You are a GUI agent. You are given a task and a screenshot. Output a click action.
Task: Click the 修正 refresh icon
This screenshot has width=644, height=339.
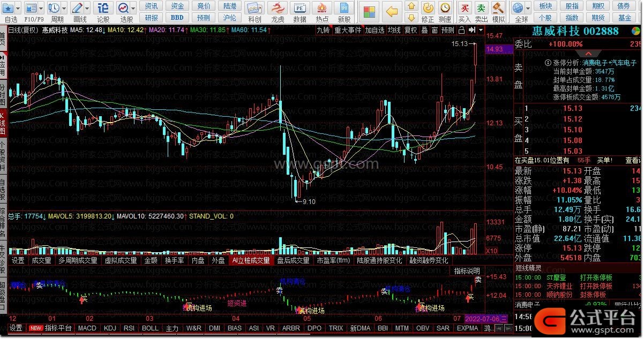point(428,8)
